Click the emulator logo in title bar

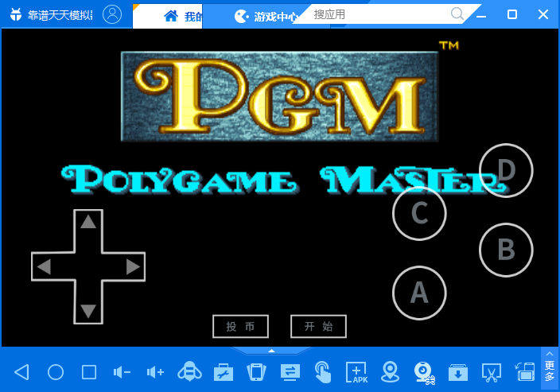[16, 14]
